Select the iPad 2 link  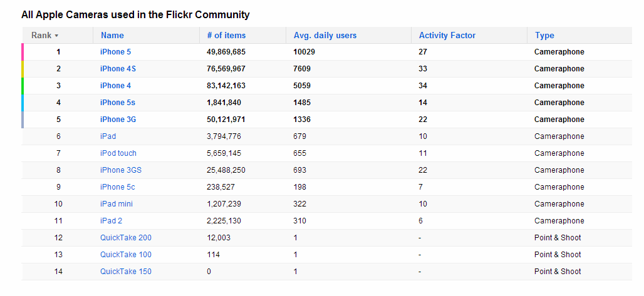point(111,221)
